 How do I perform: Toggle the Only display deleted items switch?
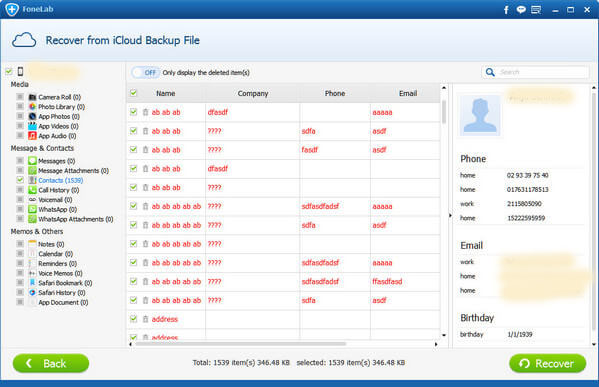coord(146,73)
